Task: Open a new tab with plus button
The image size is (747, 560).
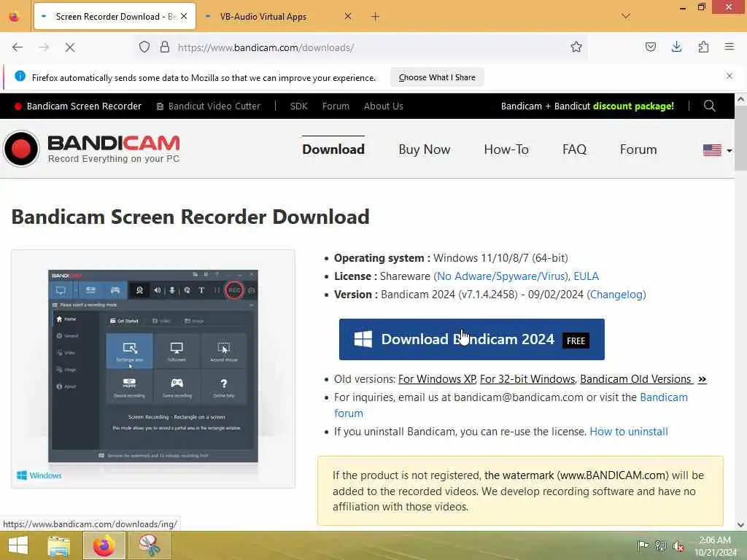Action: [x=376, y=17]
